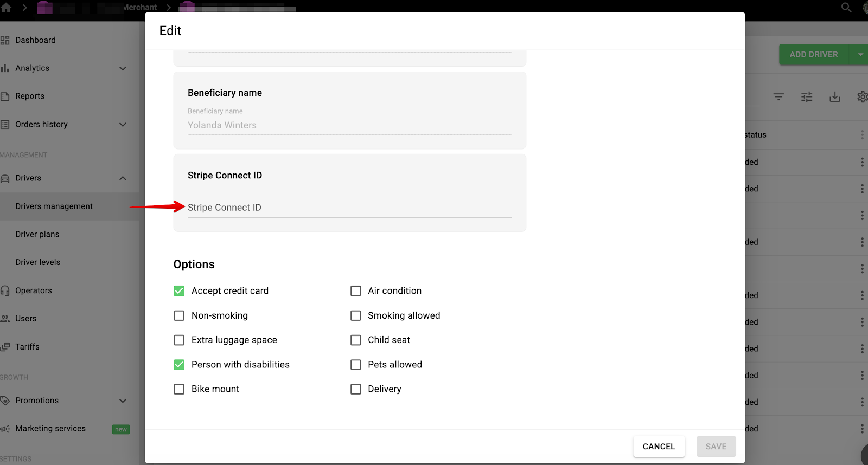868x465 pixels.
Task: Click the download export icon
Action: point(835,97)
